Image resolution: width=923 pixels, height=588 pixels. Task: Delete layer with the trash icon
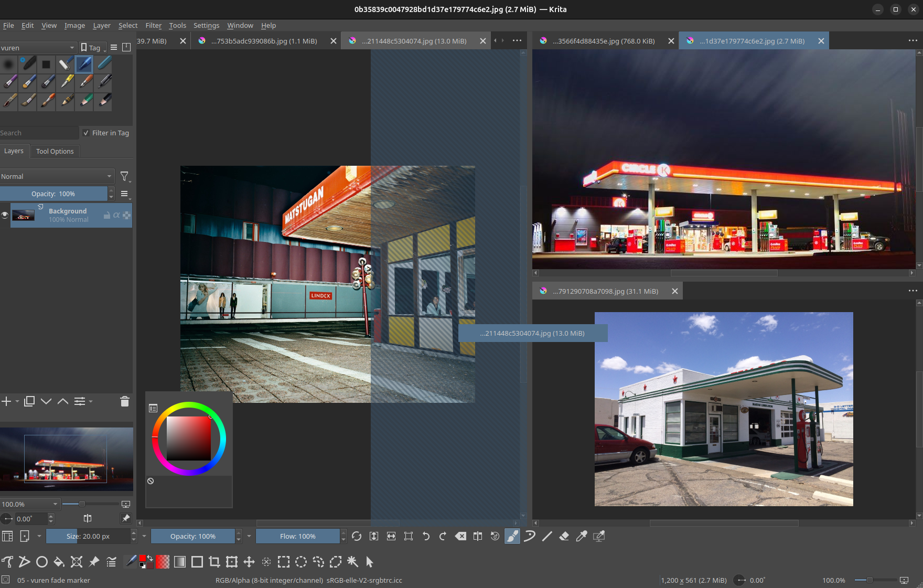point(124,401)
